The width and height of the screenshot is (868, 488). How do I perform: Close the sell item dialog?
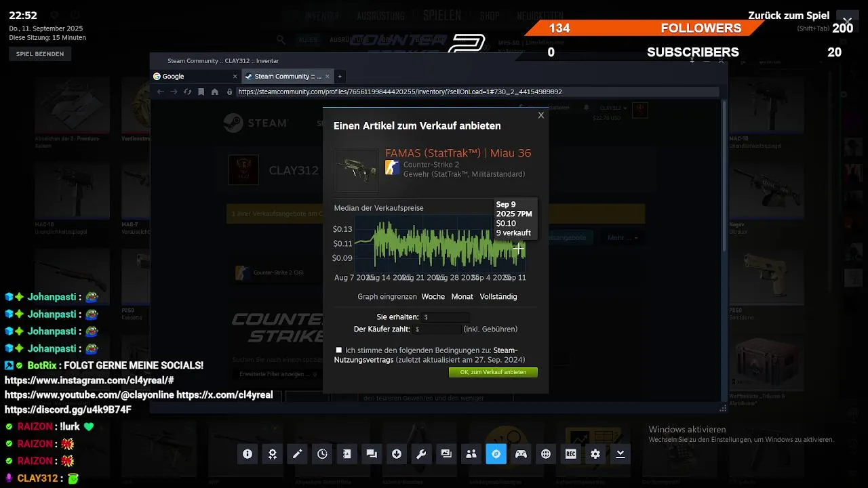point(541,115)
